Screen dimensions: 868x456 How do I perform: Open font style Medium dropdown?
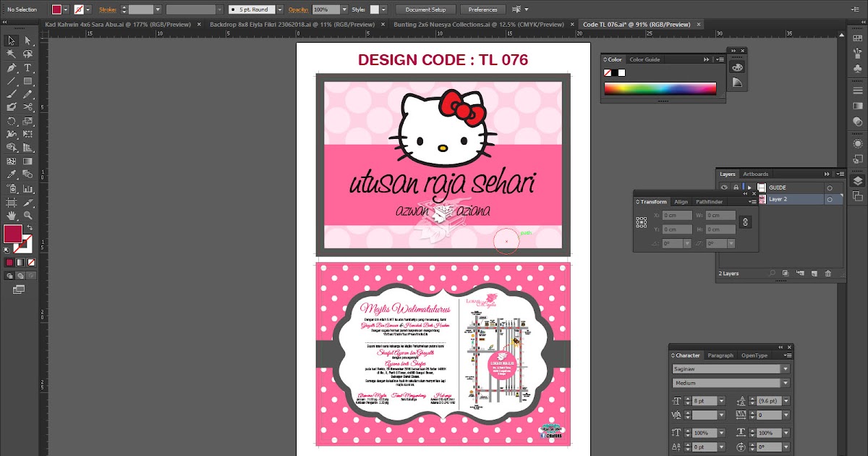[x=786, y=383]
